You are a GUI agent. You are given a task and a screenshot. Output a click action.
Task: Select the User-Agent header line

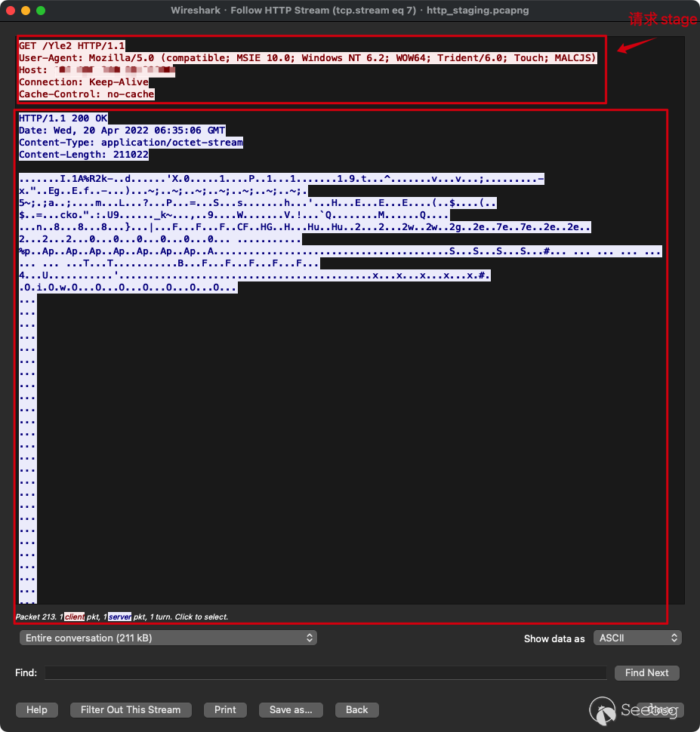coord(308,58)
